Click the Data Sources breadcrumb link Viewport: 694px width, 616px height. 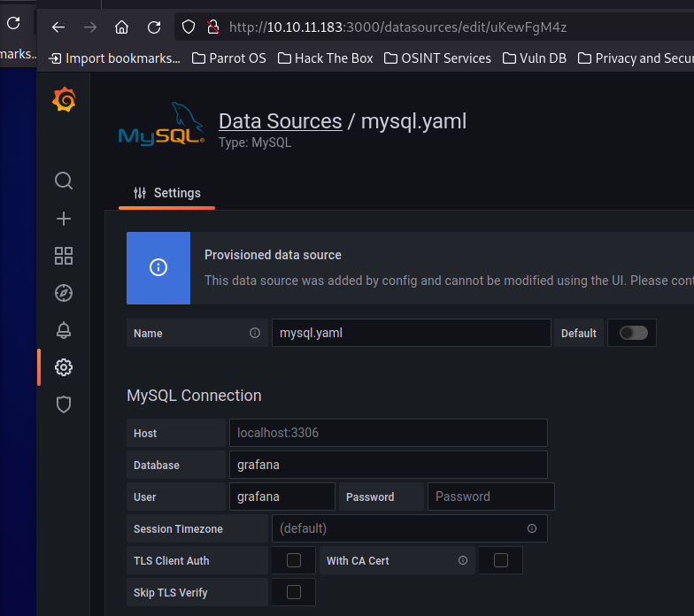(x=280, y=121)
